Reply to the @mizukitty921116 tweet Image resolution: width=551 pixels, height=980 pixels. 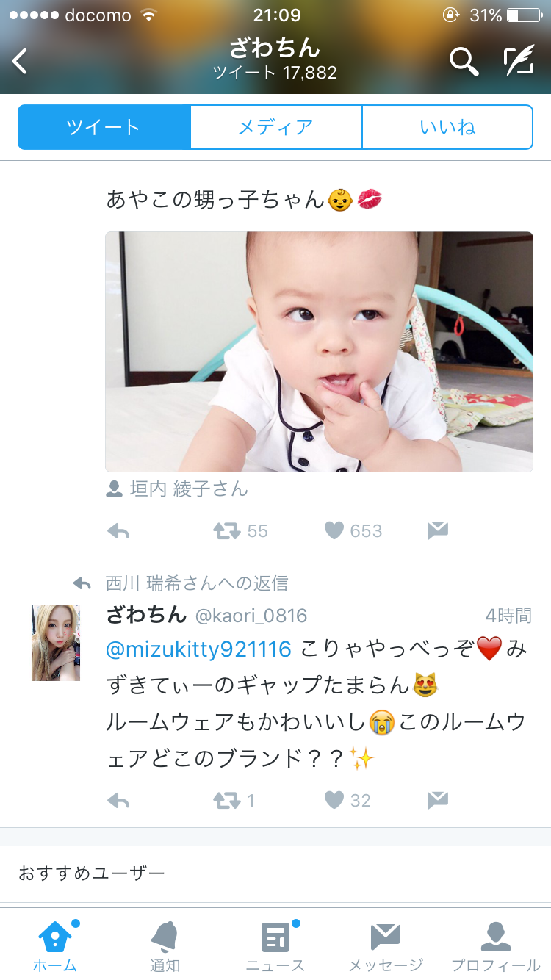pyautogui.click(x=118, y=800)
